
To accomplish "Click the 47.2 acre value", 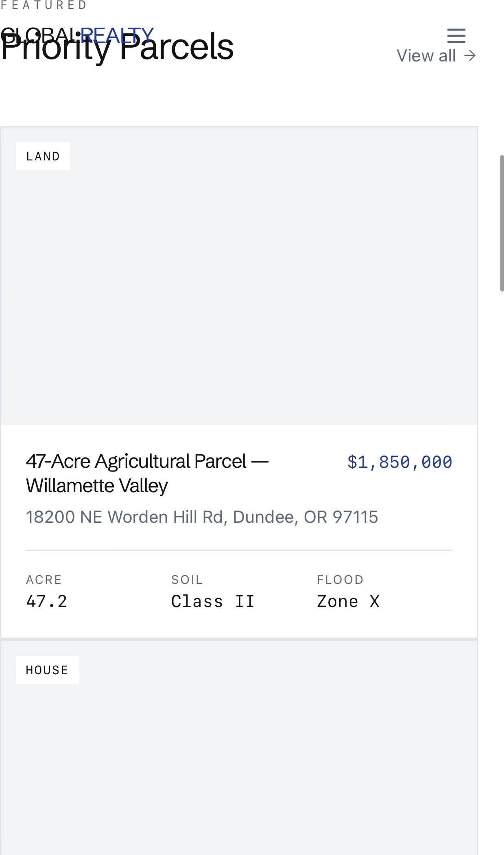I will (x=46, y=601).
